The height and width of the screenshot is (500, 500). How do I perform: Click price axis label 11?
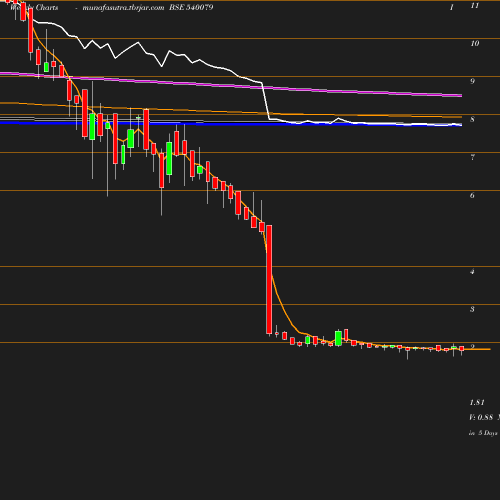[x=475, y=5]
